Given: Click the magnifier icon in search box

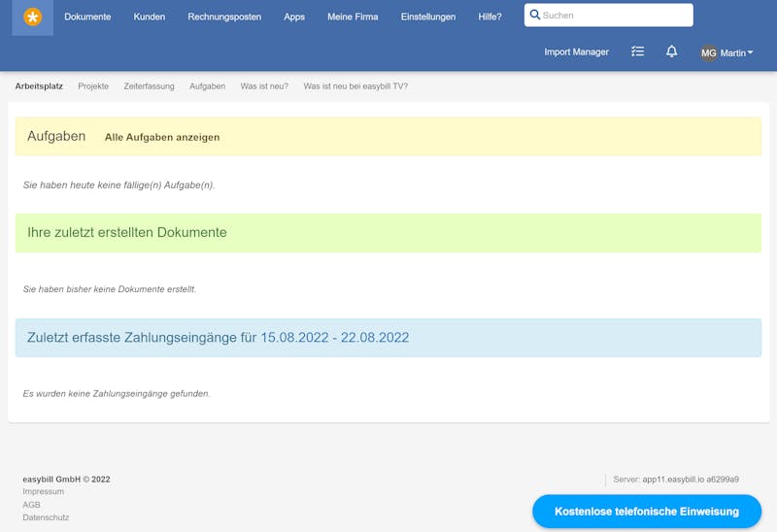Looking at the screenshot, I should click(535, 16).
